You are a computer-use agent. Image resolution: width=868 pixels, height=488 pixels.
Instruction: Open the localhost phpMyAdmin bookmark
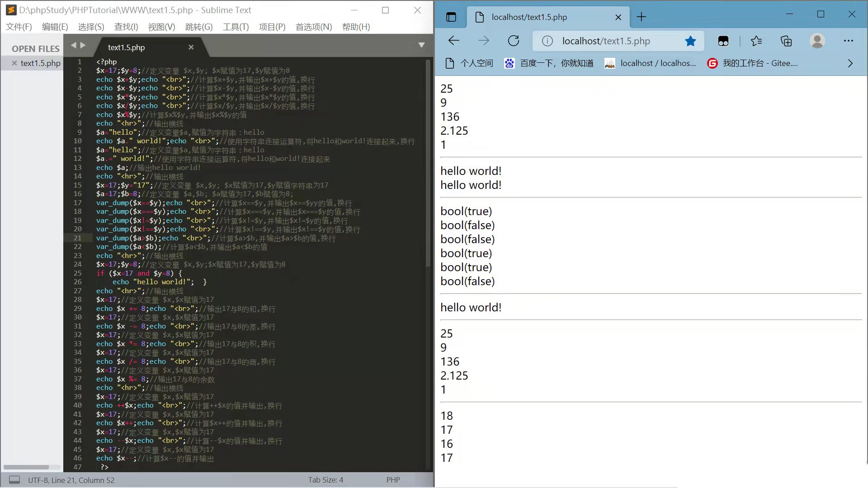pos(650,63)
